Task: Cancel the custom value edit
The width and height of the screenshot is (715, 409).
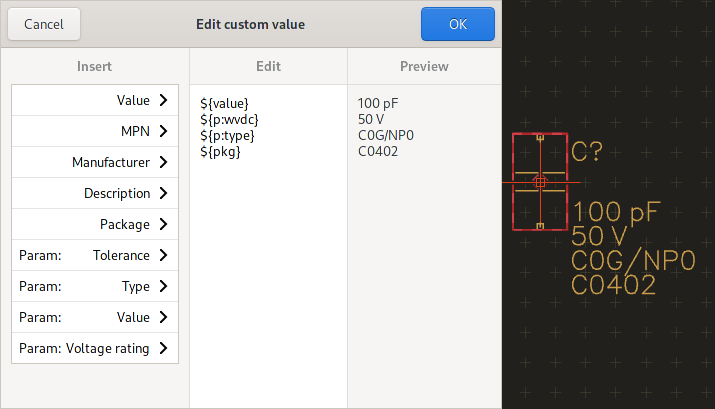Action: (x=44, y=24)
